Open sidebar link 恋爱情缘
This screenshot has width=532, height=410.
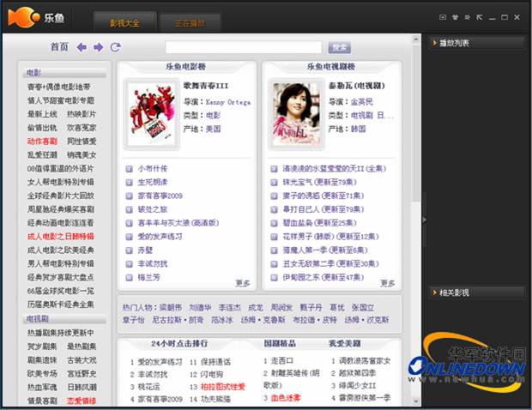[x=82, y=401]
